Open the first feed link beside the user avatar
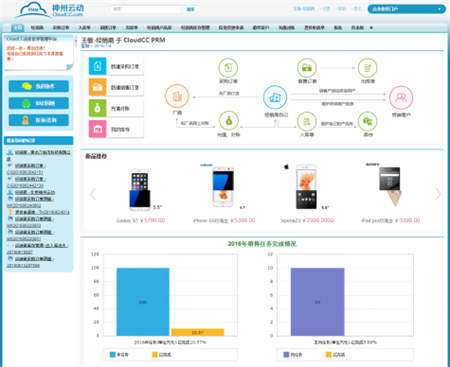Image resolution: width=450 pixels, height=367 pixels. click(x=43, y=152)
